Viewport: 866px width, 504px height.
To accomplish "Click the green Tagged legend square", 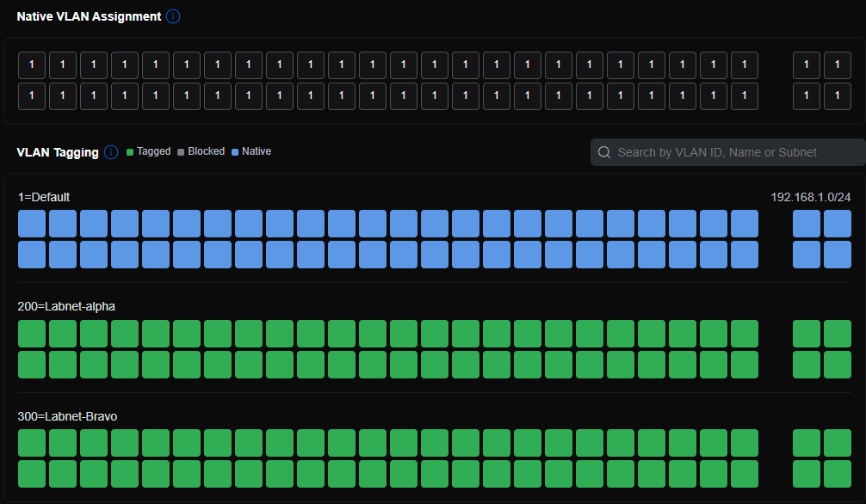I will (x=130, y=152).
